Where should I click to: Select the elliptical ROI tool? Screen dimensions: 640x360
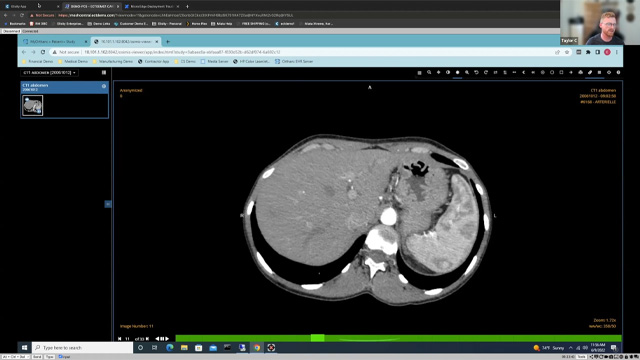click(x=552, y=73)
